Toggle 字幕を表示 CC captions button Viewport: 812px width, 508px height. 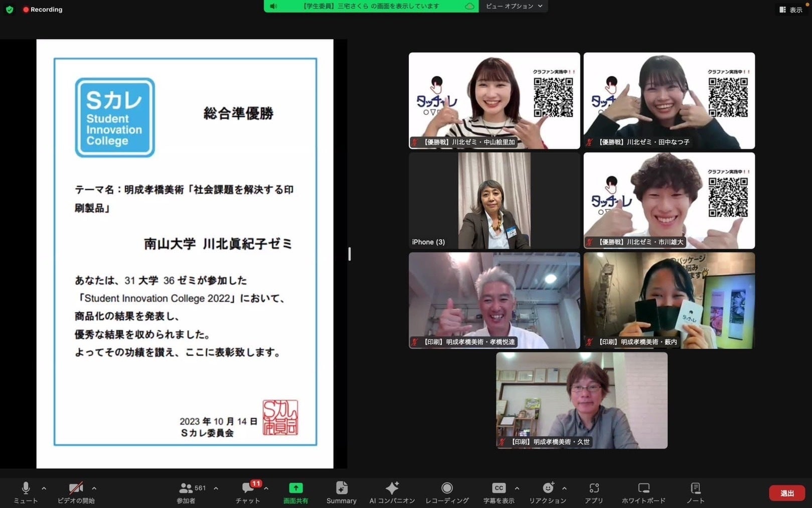pos(499,488)
